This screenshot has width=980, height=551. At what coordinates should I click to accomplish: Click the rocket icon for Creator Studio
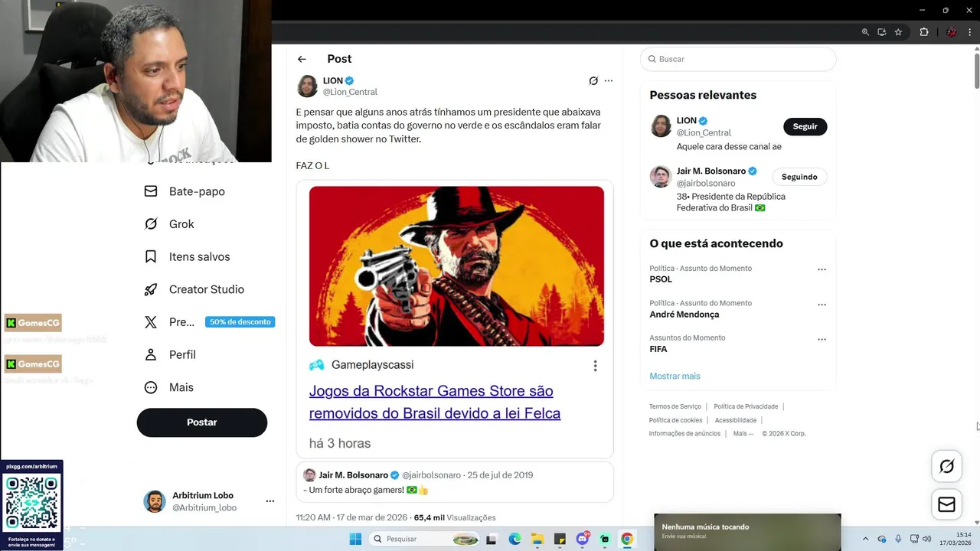[151, 289]
